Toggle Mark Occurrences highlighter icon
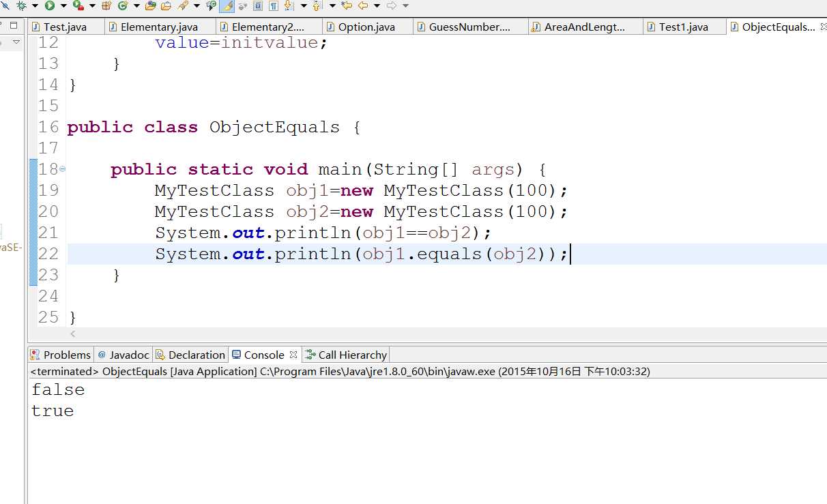This screenshot has width=827, height=504. 227,5
